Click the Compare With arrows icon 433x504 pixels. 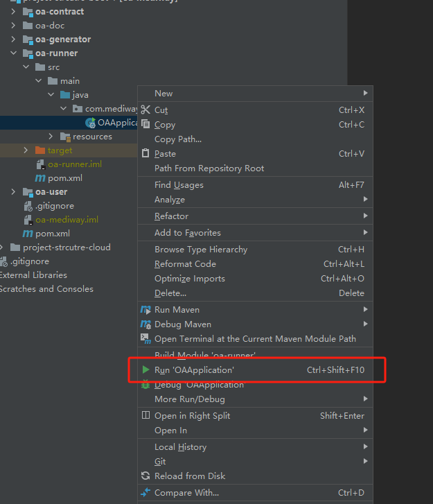click(145, 493)
